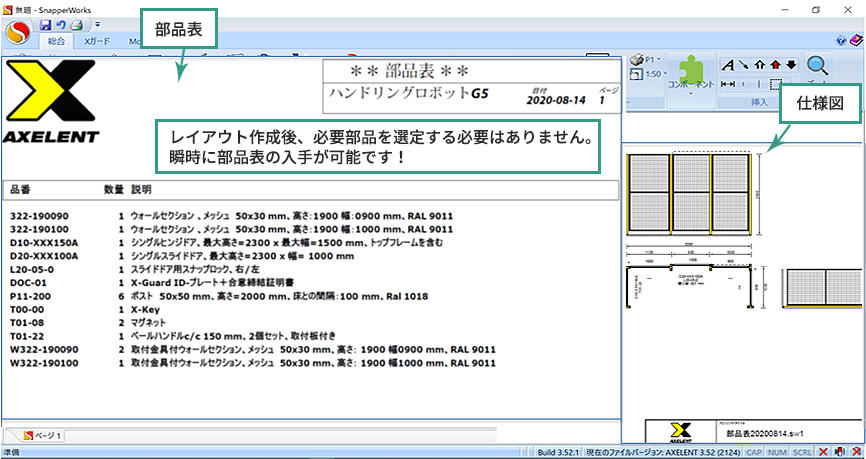Image resolution: width=866 pixels, height=459 pixels.
Task: Select part number P11-200
Action: click(30, 297)
